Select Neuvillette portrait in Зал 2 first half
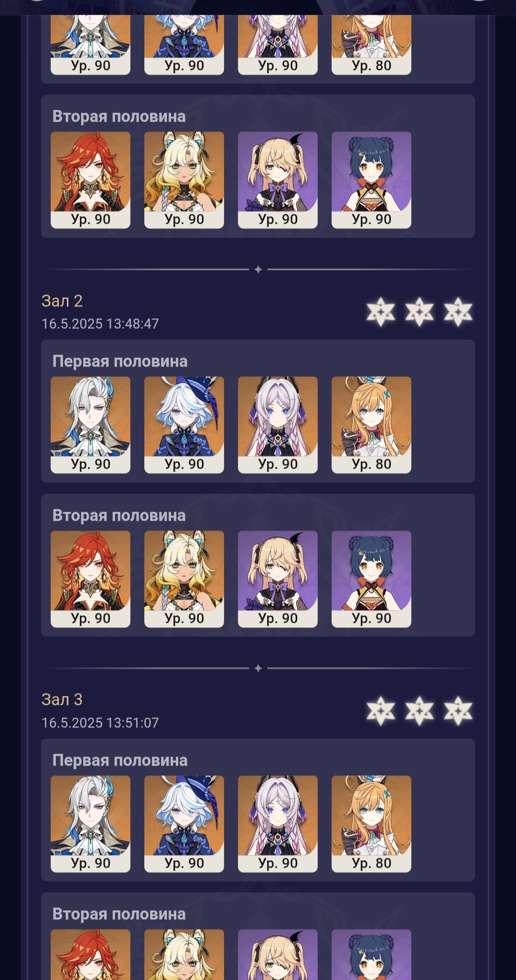 coord(90,425)
